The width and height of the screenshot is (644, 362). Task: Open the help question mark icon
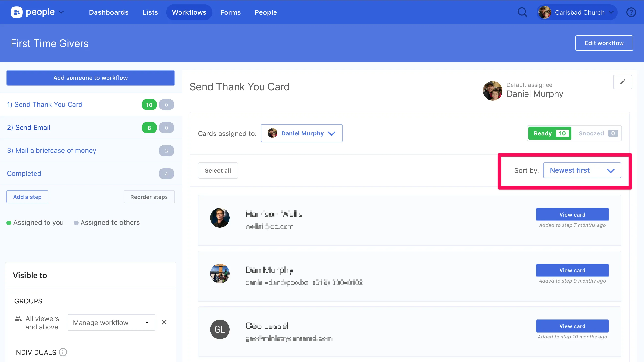tap(631, 12)
